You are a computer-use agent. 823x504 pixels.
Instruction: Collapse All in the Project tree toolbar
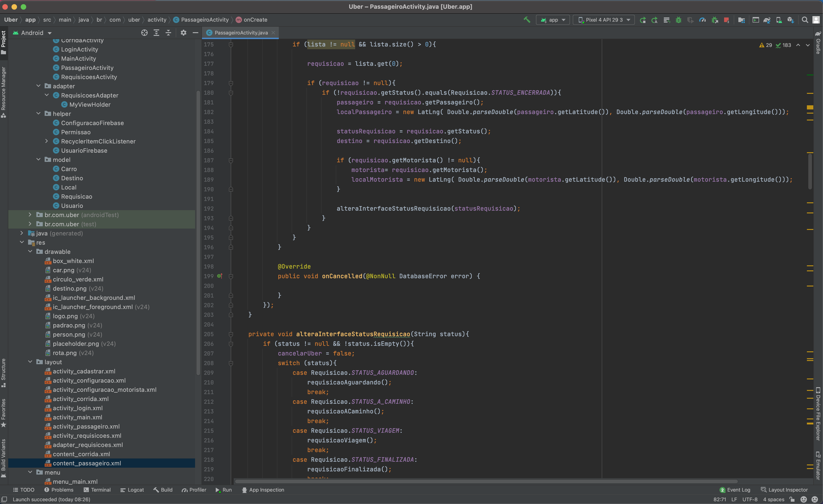click(x=168, y=33)
